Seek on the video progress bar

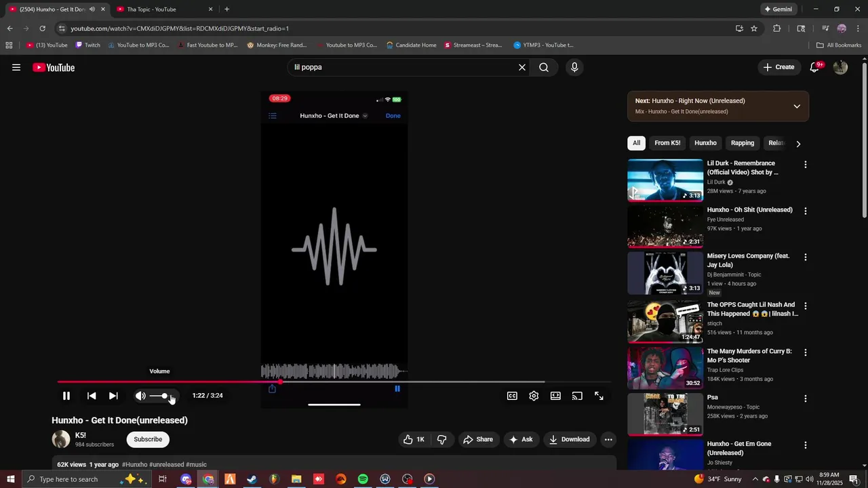coord(334,382)
